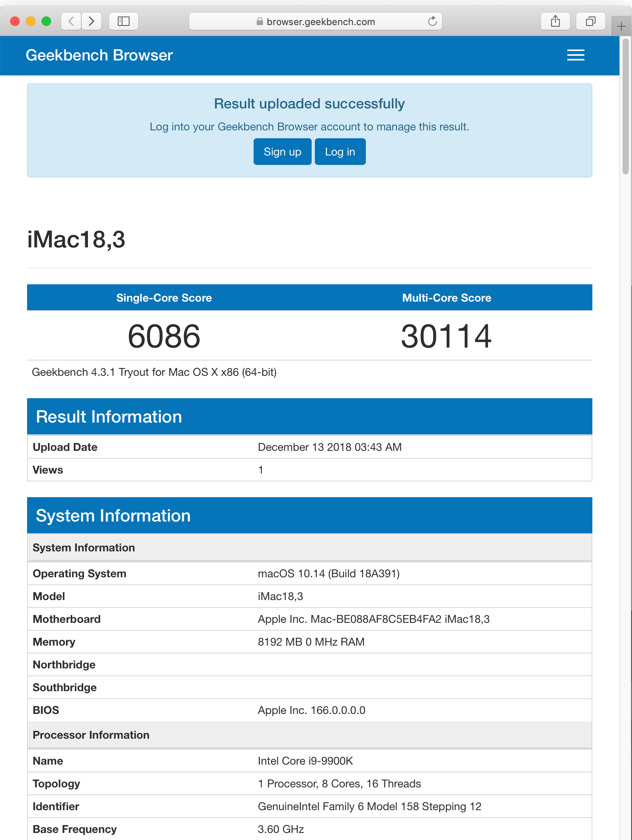This screenshot has width=632, height=840.
Task: Go back to the previous page
Action: [71, 21]
